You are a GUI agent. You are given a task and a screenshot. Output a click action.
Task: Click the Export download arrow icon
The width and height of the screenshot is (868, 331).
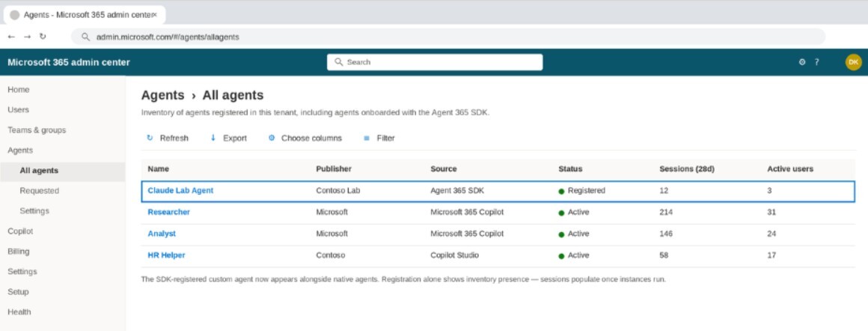[x=213, y=138]
